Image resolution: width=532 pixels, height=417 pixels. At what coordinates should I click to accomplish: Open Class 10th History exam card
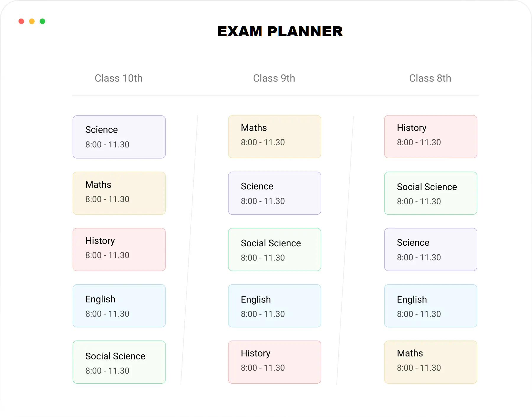coord(119,250)
